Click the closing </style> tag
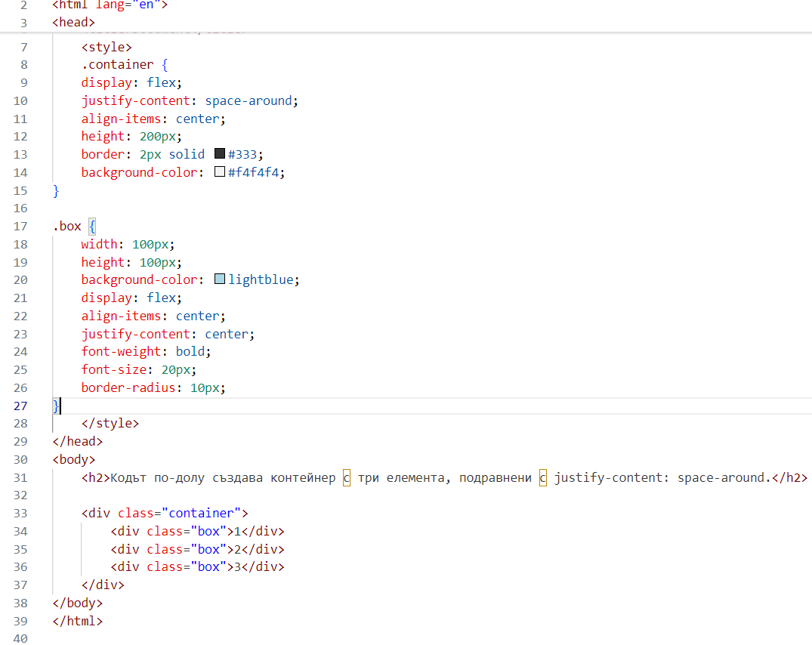The image size is (812, 645). pyautogui.click(x=110, y=424)
